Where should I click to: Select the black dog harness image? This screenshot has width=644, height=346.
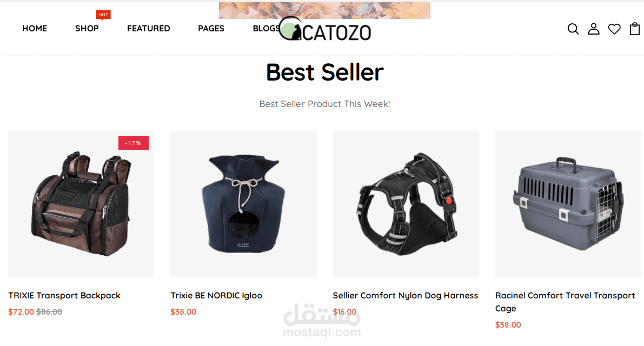[x=406, y=204]
